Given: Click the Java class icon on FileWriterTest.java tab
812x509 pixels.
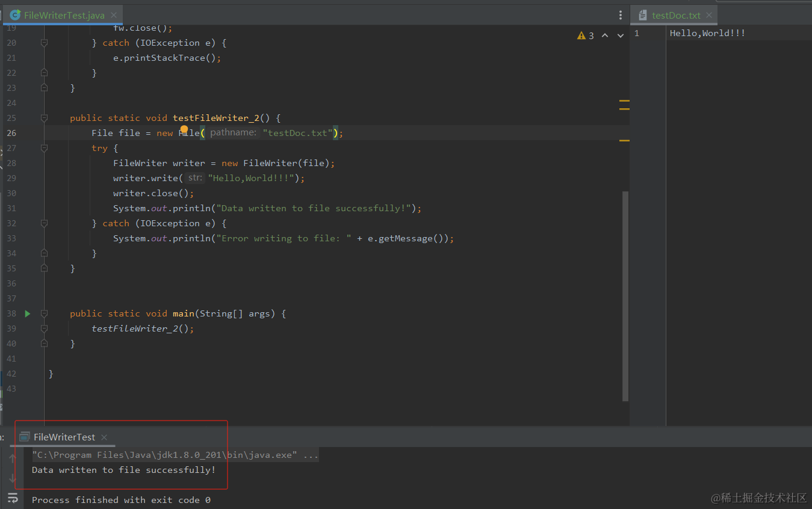Looking at the screenshot, I should click(15, 15).
